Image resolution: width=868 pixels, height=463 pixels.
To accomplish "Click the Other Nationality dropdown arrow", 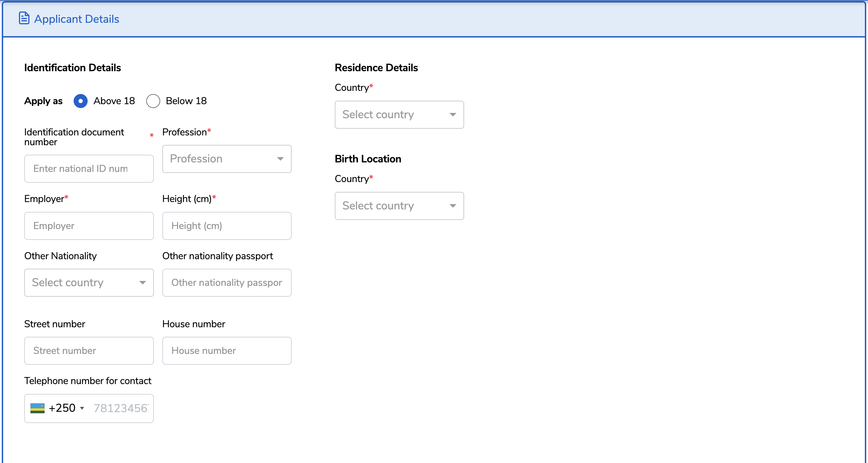I will 142,283.
